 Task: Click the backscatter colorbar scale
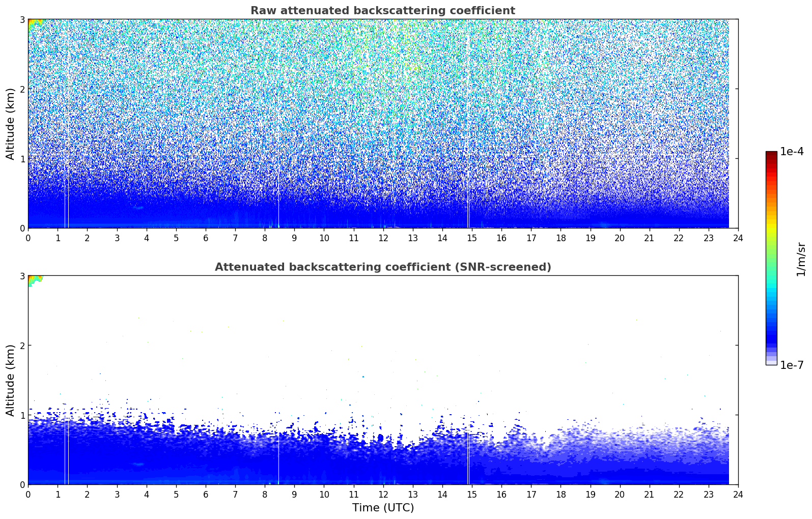pyautogui.click(x=771, y=258)
